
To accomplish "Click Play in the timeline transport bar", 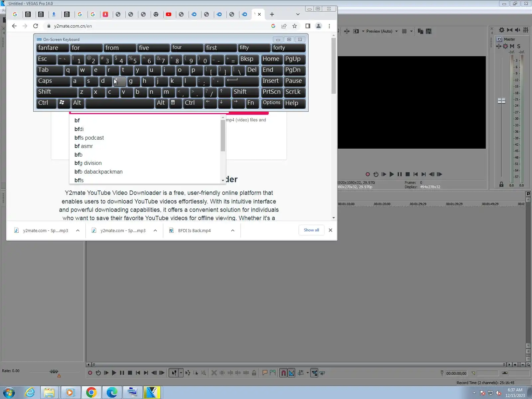I will tap(114, 373).
